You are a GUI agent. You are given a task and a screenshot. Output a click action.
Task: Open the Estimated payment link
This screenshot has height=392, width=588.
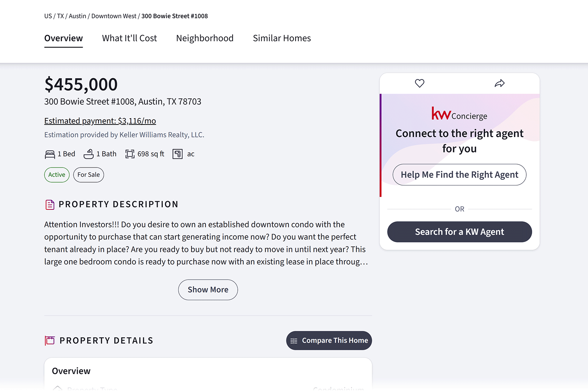point(100,121)
